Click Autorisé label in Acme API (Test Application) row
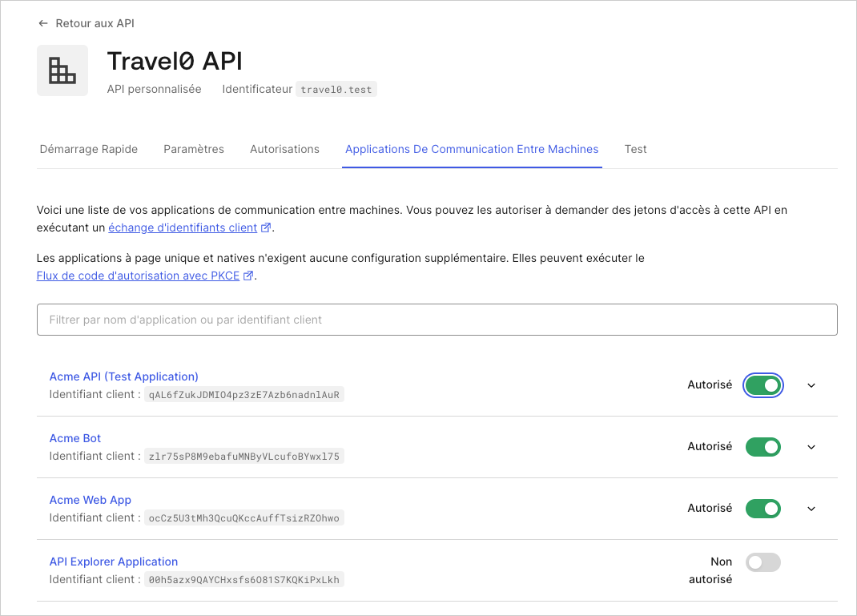 [710, 384]
